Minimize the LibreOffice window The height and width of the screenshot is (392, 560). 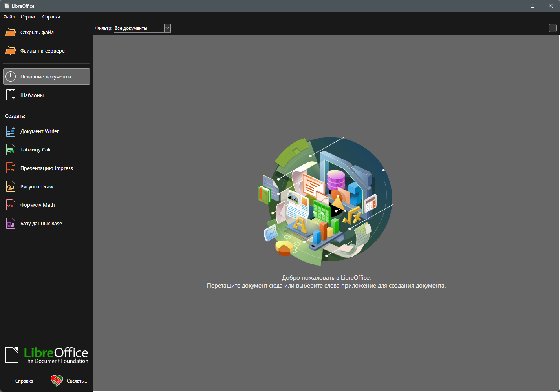coord(514,6)
